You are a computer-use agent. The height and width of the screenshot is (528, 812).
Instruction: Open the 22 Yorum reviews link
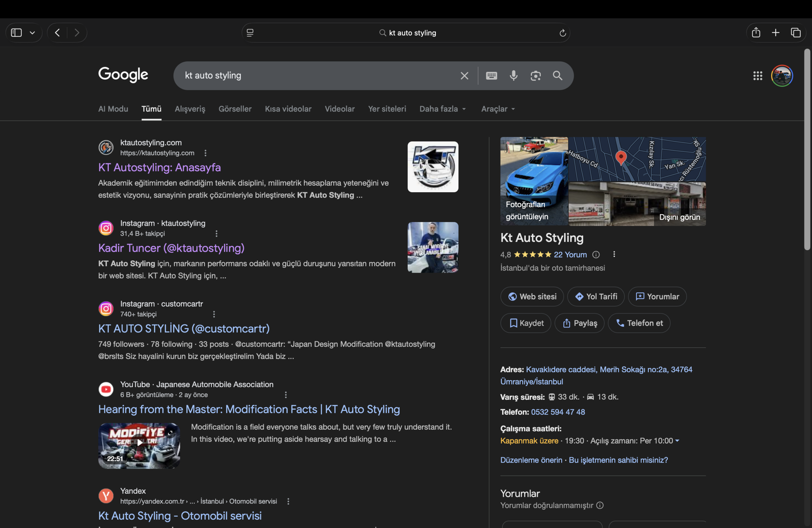(570, 255)
